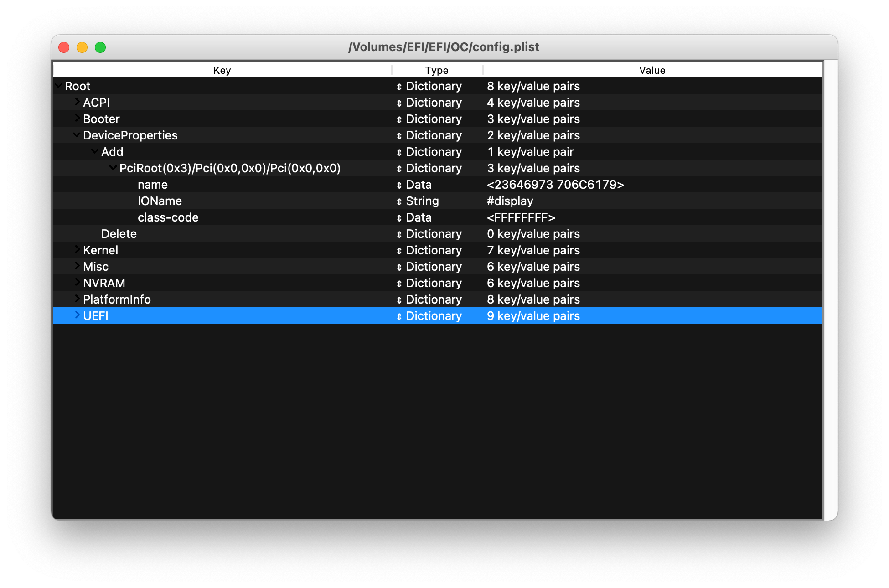Collapse the DeviceProperties disclosure chevron

(x=77, y=135)
